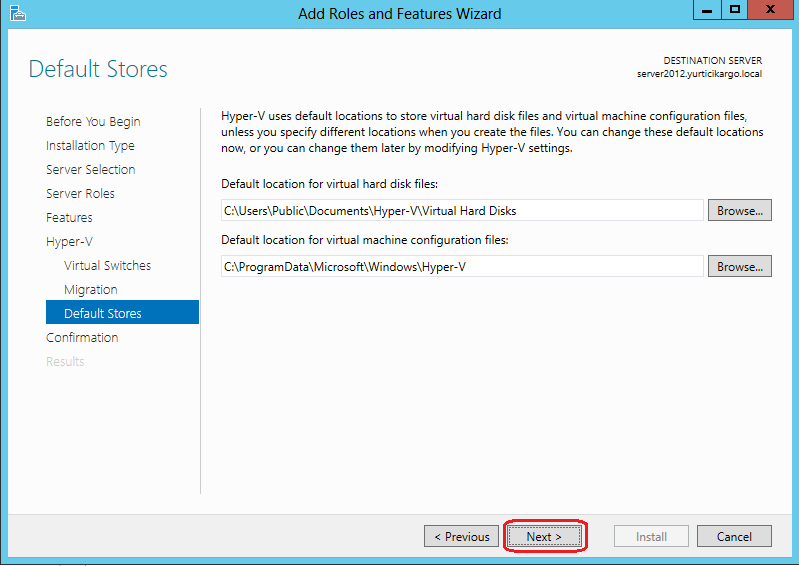Viewport: 799px width, 566px height.
Task: Click the wizard icon in the title bar
Action: pos(15,13)
